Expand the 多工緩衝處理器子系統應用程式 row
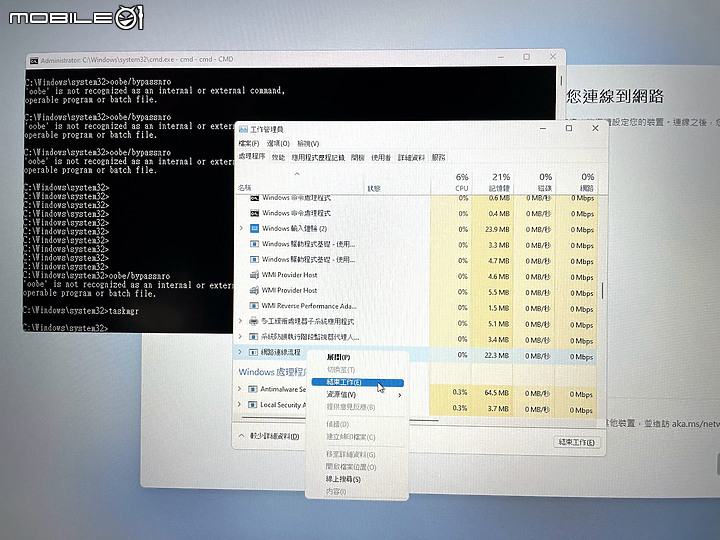The image size is (720, 540). (x=241, y=321)
